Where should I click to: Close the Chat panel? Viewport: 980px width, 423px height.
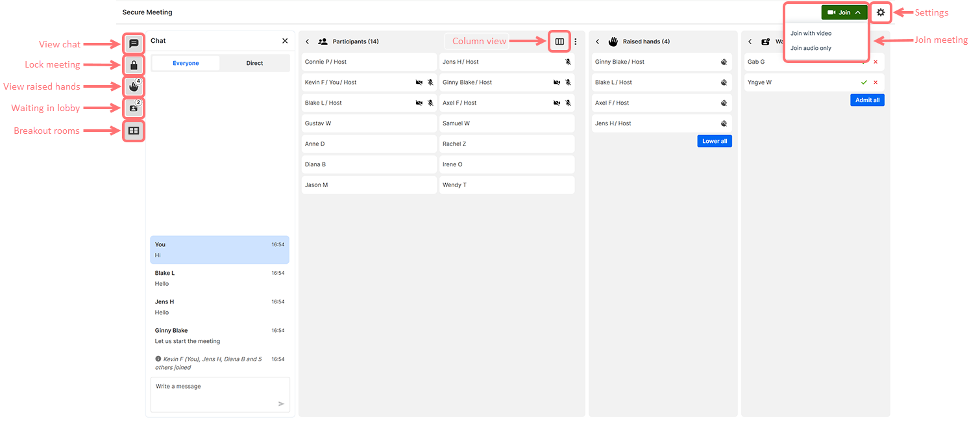[285, 41]
